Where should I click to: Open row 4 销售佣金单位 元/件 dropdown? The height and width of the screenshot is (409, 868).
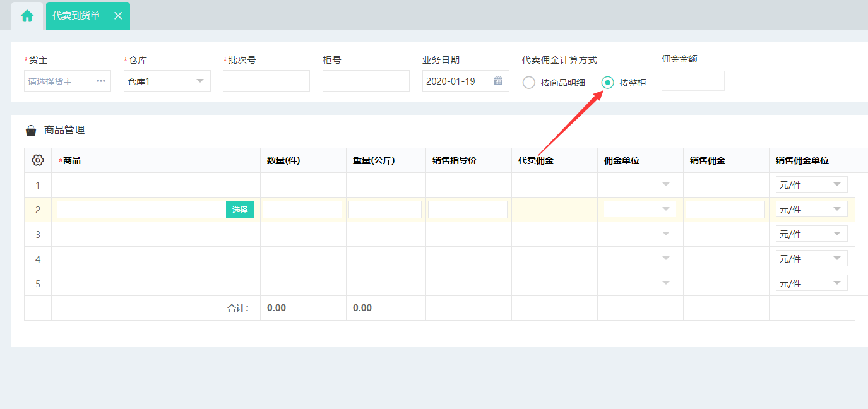tap(812, 258)
